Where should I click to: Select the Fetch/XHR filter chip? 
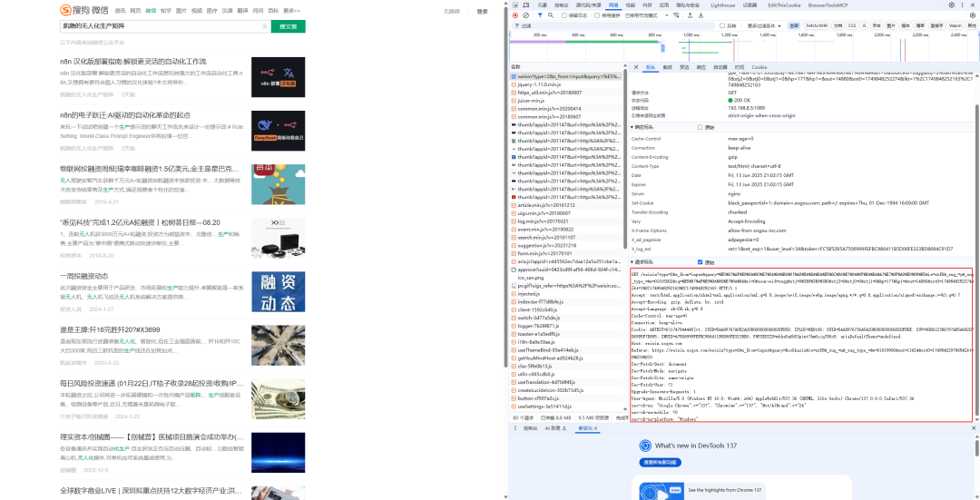(817, 25)
